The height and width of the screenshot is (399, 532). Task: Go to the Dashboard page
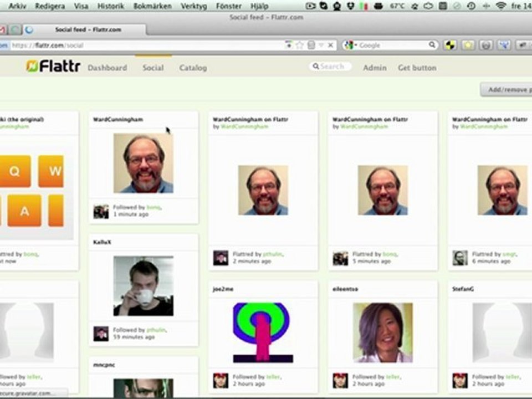pyautogui.click(x=107, y=68)
